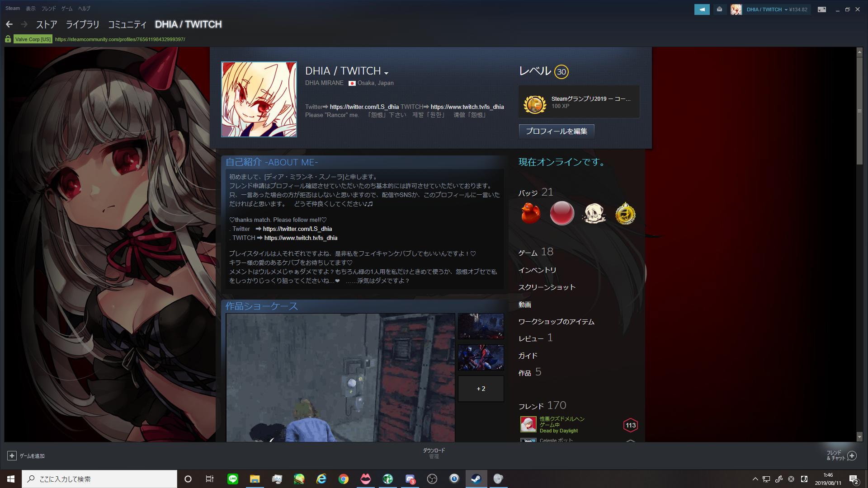868x488 pixels.
Task: Open the gold medal badge in the badge row
Action: coord(625,213)
